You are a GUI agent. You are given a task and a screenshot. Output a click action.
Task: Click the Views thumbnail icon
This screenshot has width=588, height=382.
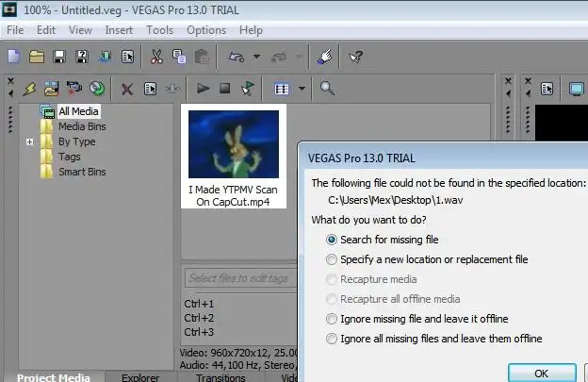click(x=282, y=89)
